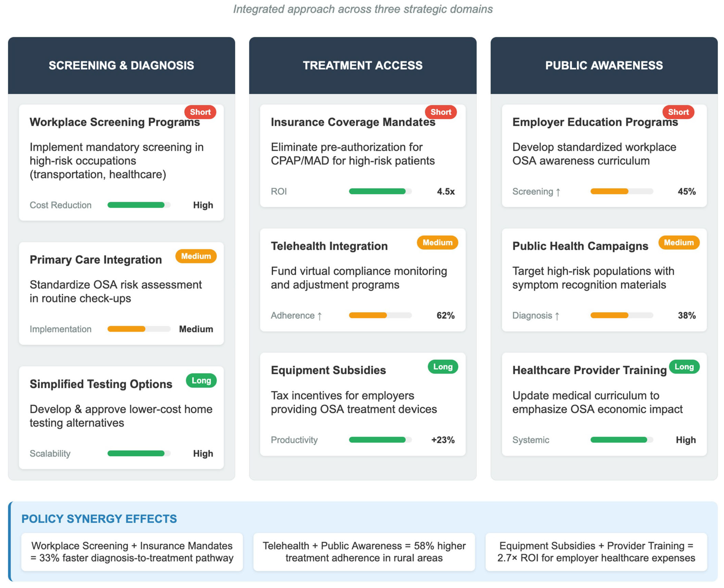
Task: Click the Cost Reduction progress bar
Action: click(x=139, y=205)
